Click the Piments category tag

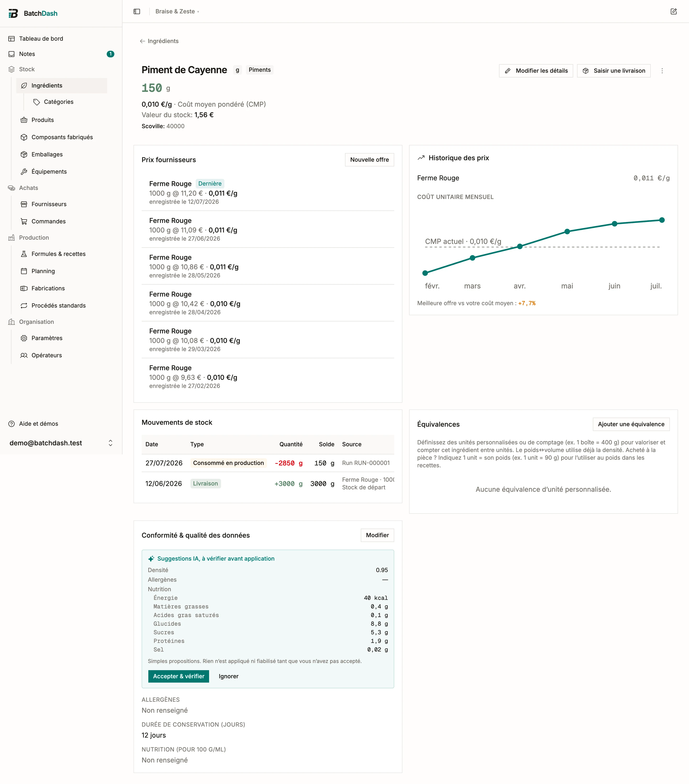pyautogui.click(x=260, y=70)
